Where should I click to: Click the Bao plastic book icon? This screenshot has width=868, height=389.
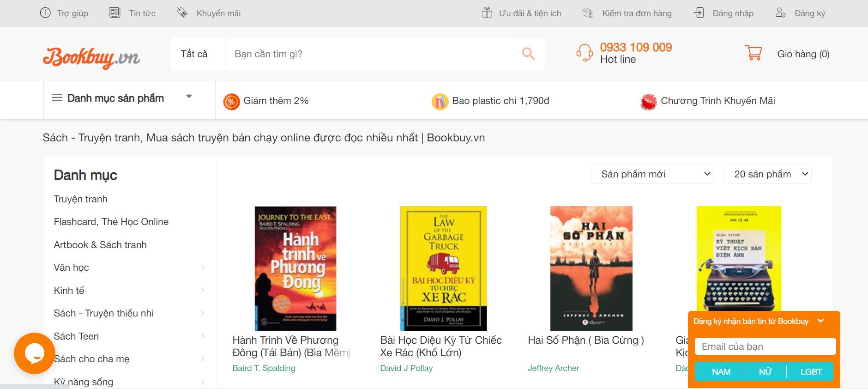(440, 101)
